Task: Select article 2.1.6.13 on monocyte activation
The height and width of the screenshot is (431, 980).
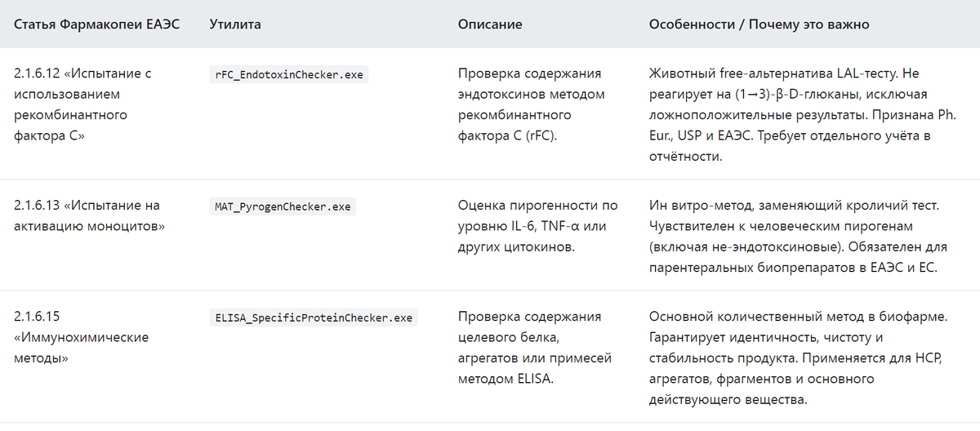Action: pyautogui.click(x=89, y=215)
